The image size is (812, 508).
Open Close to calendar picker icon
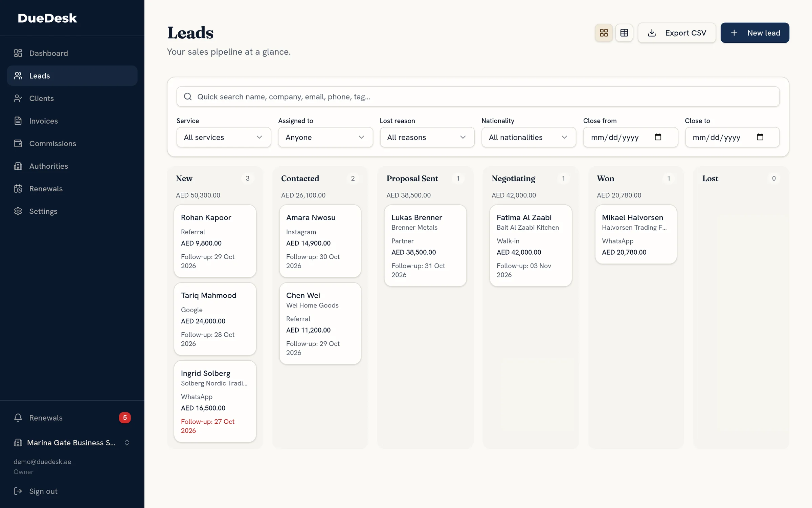coord(760,137)
